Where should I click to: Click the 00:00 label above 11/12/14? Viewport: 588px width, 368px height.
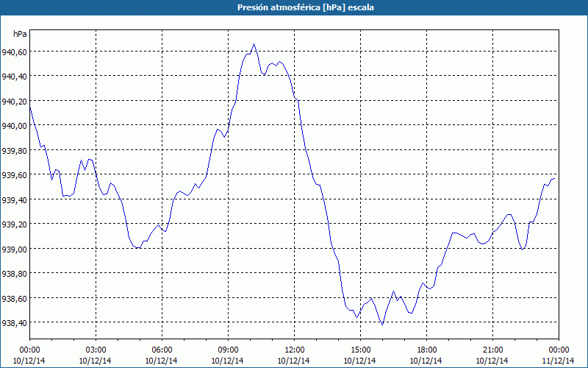tap(559, 350)
